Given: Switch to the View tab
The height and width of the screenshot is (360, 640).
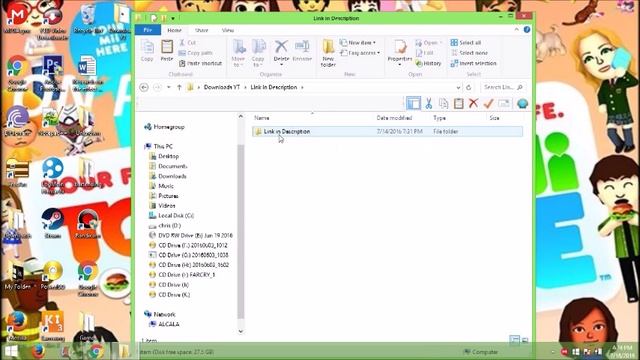Looking at the screenshot, I should coord(228,30).
